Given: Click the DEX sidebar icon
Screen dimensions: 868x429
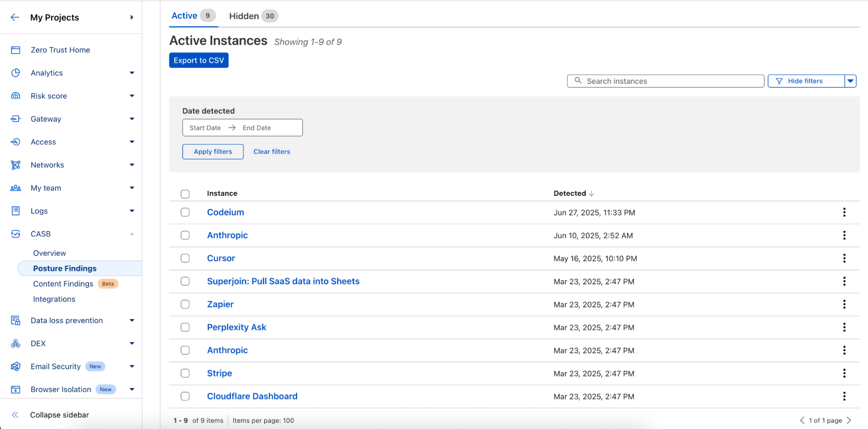Looking at the screenshot, I should point(16,343).
